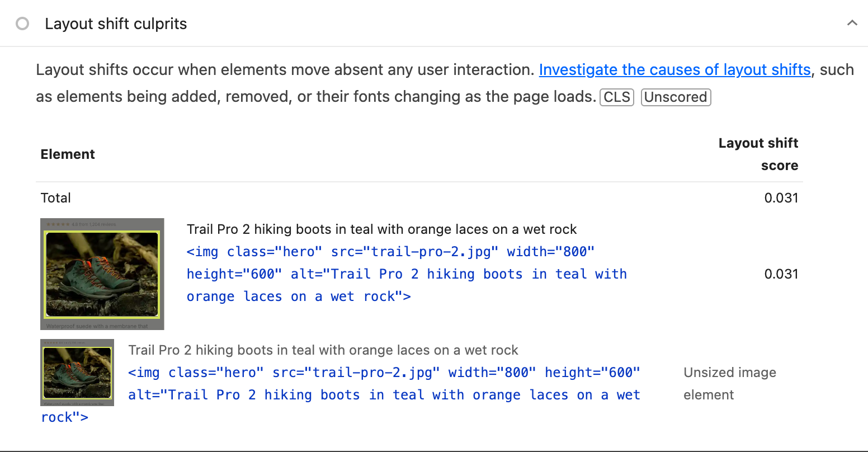Open the smaller hiking boots thumbnail in sub-row

click(77, 373)
